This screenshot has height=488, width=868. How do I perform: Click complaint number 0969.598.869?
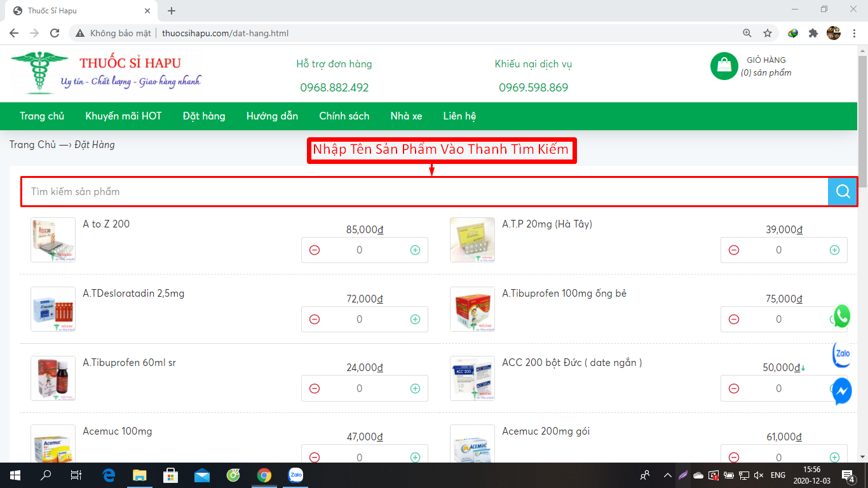click(x=534, y=88)
